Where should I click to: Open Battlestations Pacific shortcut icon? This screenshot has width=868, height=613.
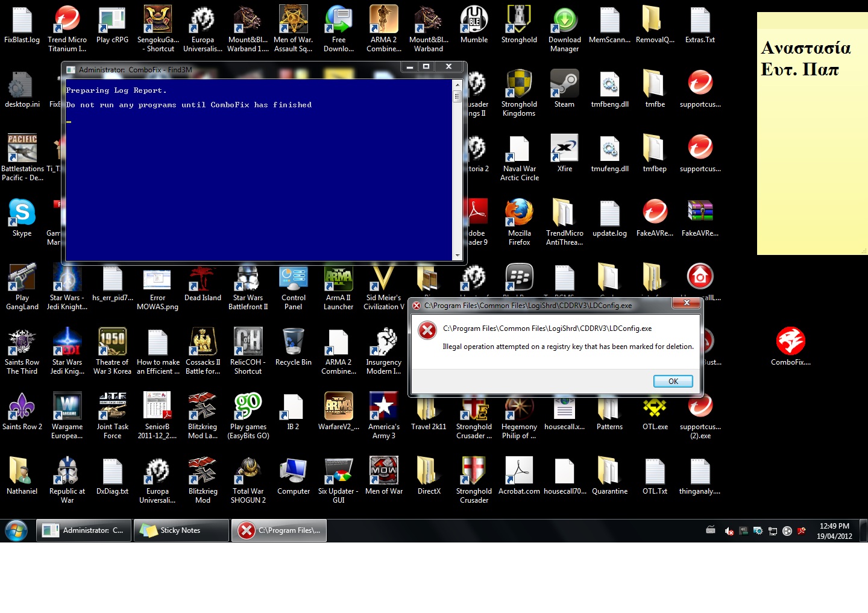[22, 157]
